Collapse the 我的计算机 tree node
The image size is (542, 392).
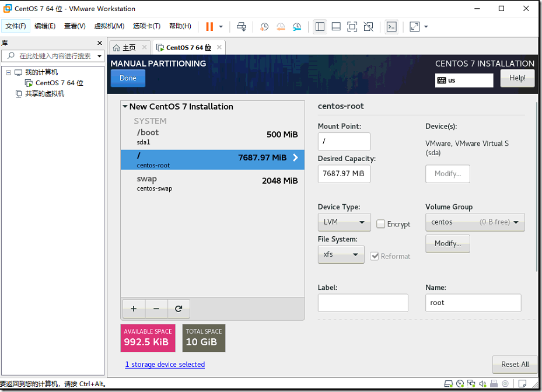coord(8,72)
